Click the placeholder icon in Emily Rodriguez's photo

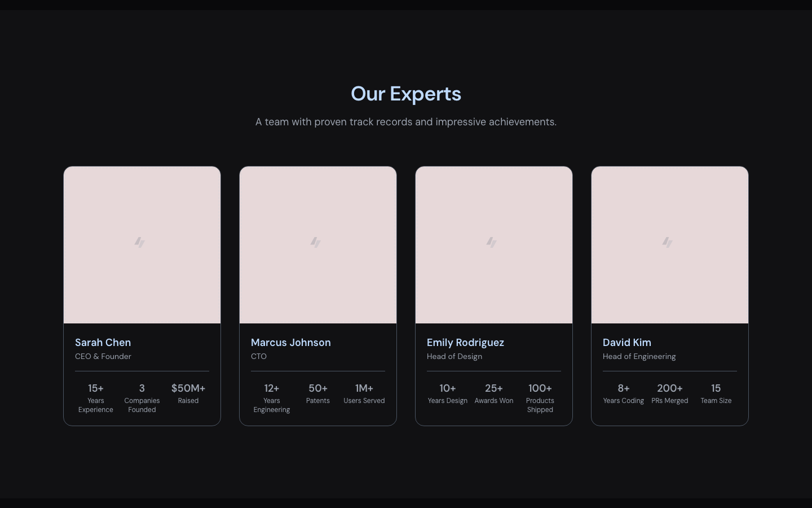click(x=492, y=242)
